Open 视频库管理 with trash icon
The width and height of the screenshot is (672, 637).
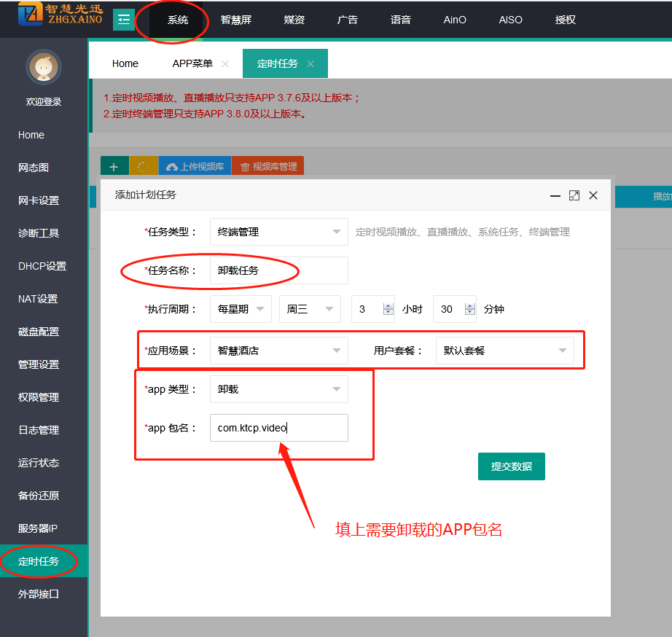(267, 167)
